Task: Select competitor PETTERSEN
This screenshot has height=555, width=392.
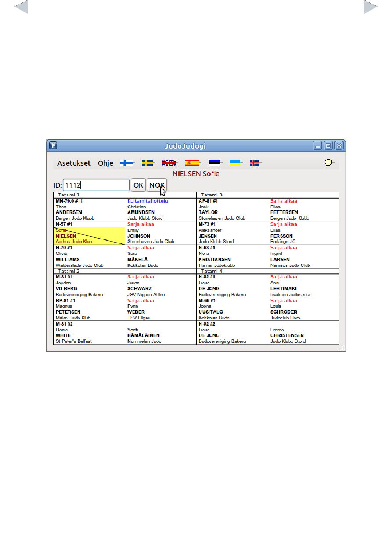Action: tap(284, 212)
